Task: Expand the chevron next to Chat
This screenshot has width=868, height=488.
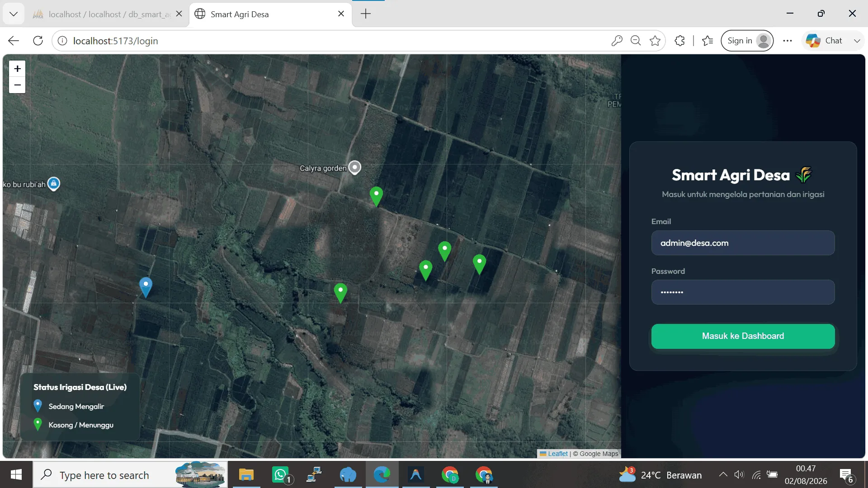Action: (x=857, y=41)
